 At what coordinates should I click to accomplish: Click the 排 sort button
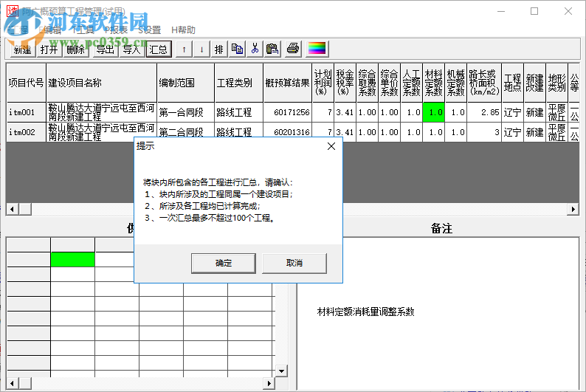pyautogui.click(x=219, y=49)
